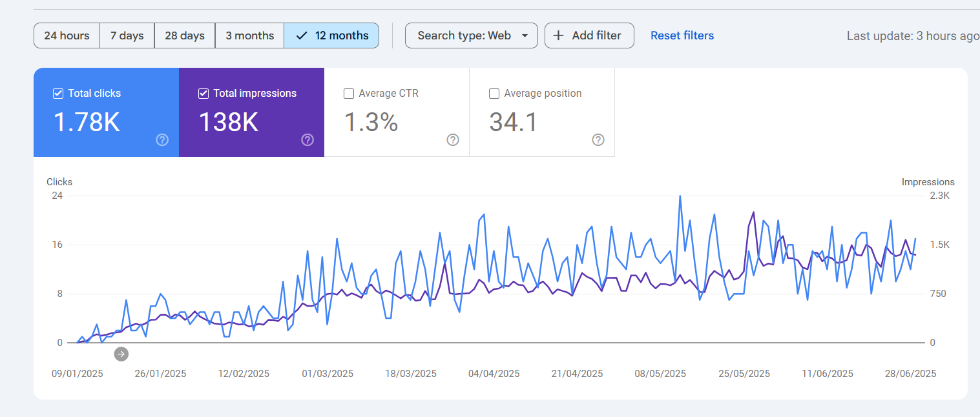
Task: Click the Reset filters link
Action: coord(682,36)
